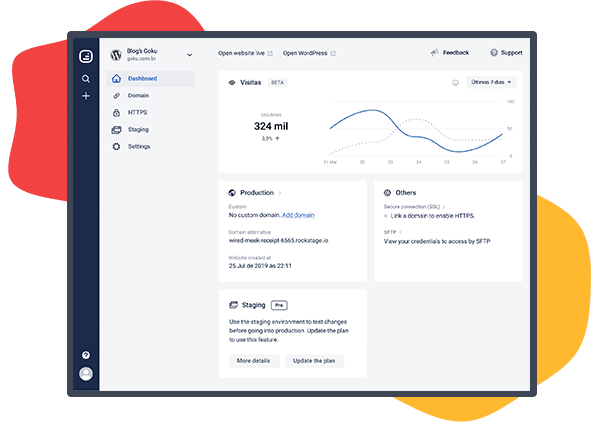
Task: Click the user avatar at bottom left
Action: [86, 374]
